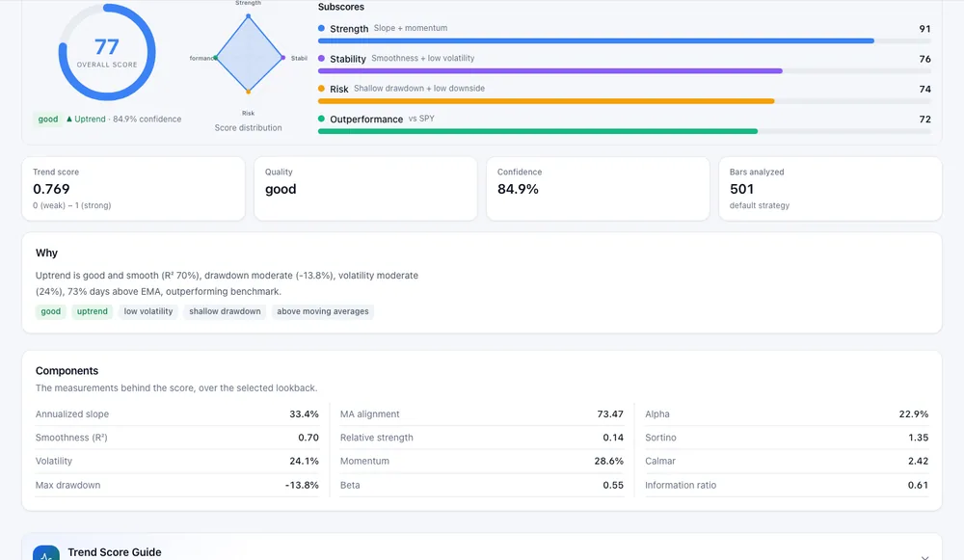The width and height of the screenshot is (964, 560).
Task: Click the Relative strength 0.14 row
Action: 482,438
